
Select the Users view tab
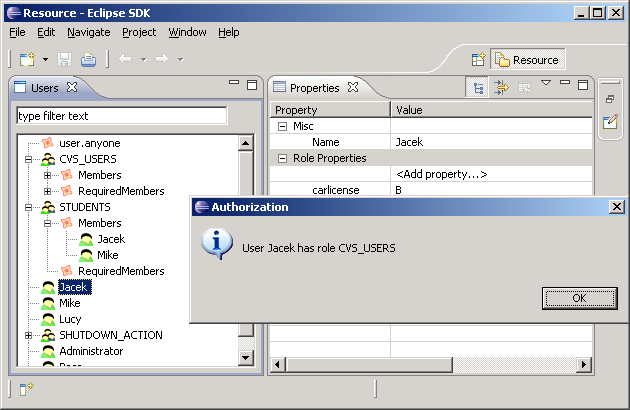pos(45,88)
